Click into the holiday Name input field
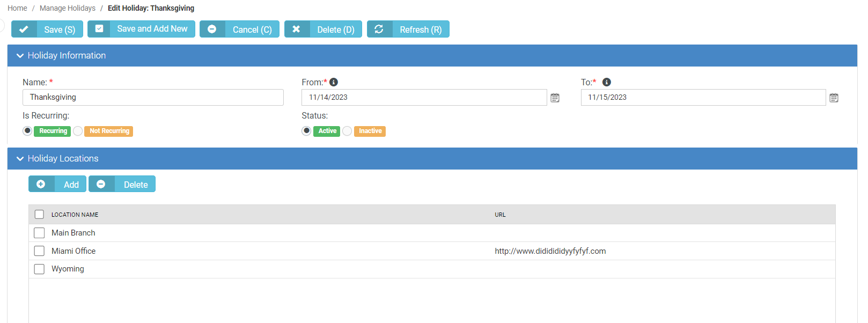 pyautogui.click(x=153, y=97)
